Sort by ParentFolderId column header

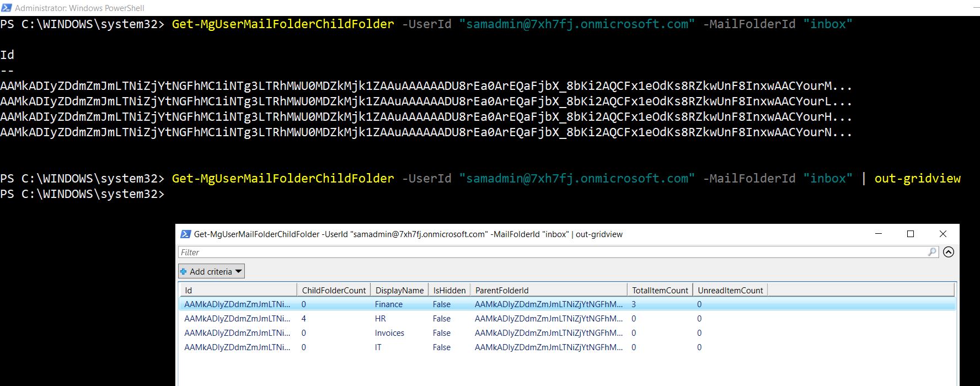[x=548, y=290]
